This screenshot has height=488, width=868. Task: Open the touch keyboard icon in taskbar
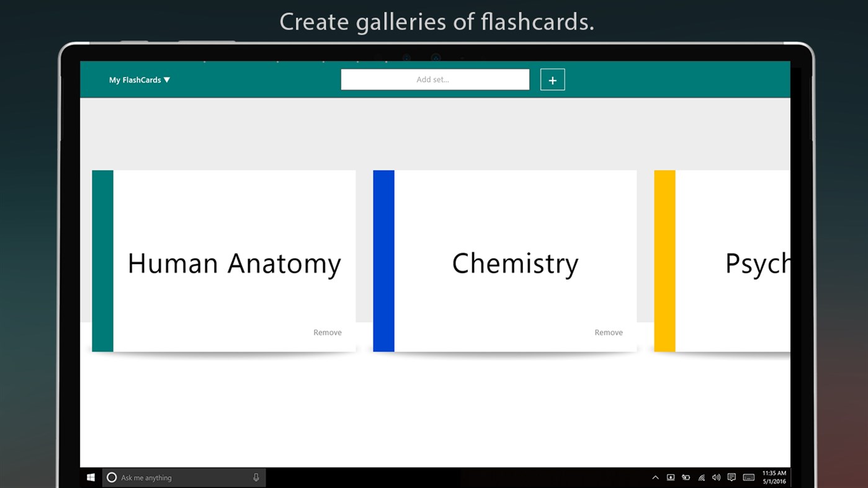[x=748, y=477]
